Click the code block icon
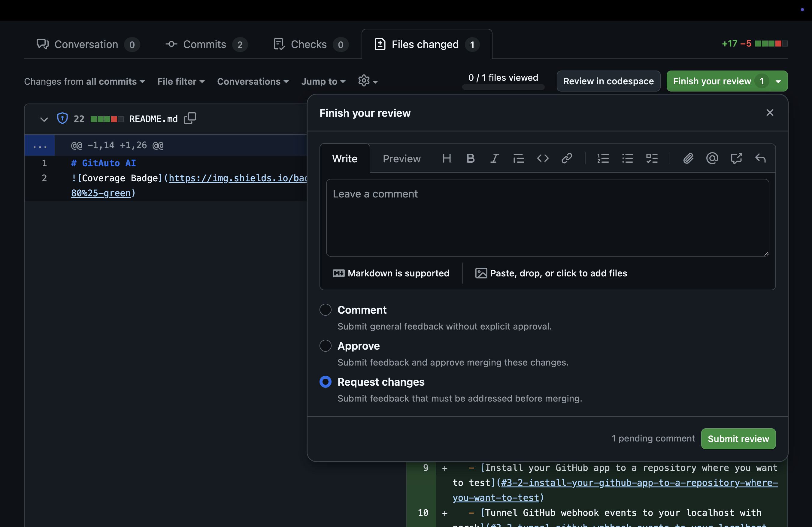The width and height of the screenshot is (812, 527). (542, 158)
